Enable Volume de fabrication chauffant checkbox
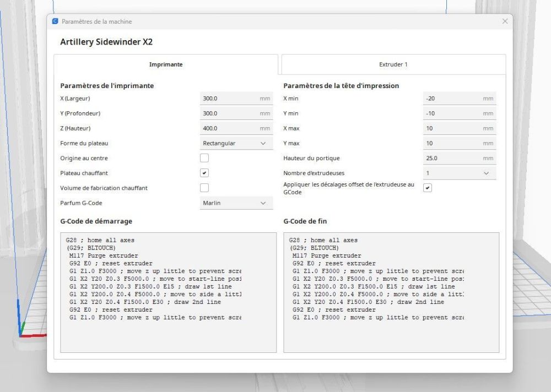The height and width of the screenshot is (392, 551). point(204,188)
